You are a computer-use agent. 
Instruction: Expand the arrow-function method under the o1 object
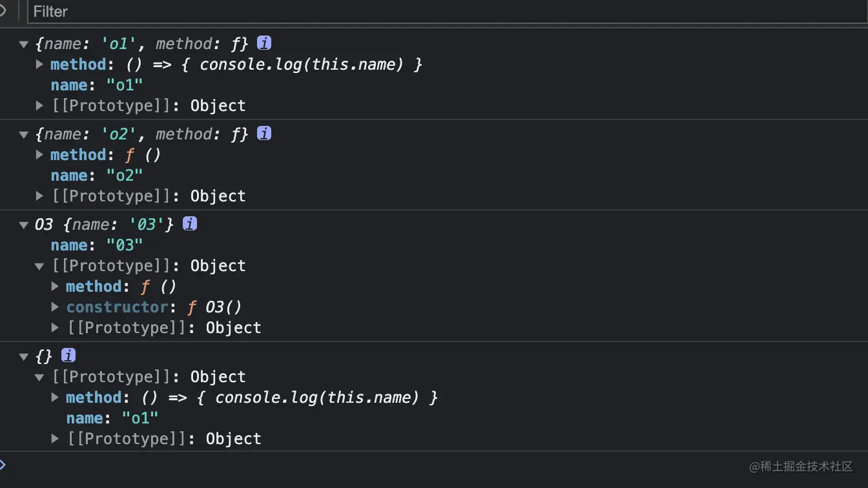[x=39, y=65]
